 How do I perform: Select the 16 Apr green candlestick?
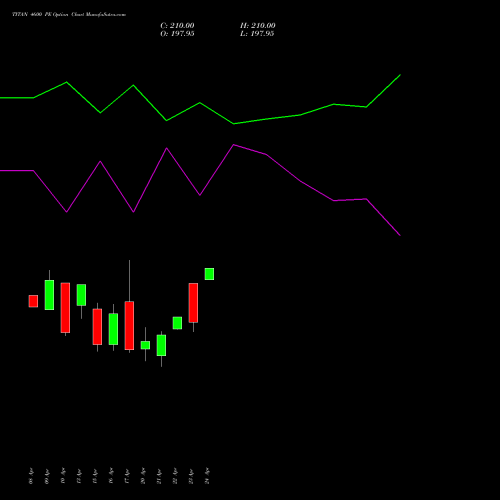click(113, 329)
